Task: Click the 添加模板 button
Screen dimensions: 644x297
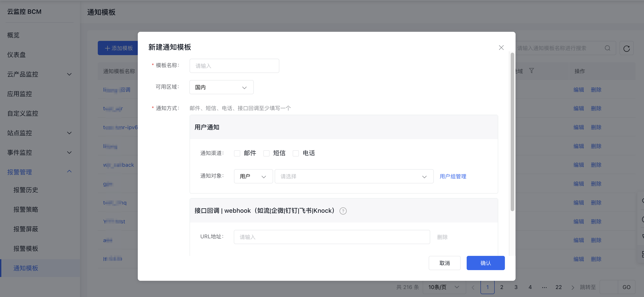Action: pyautogui.click(x=118, y=48)
